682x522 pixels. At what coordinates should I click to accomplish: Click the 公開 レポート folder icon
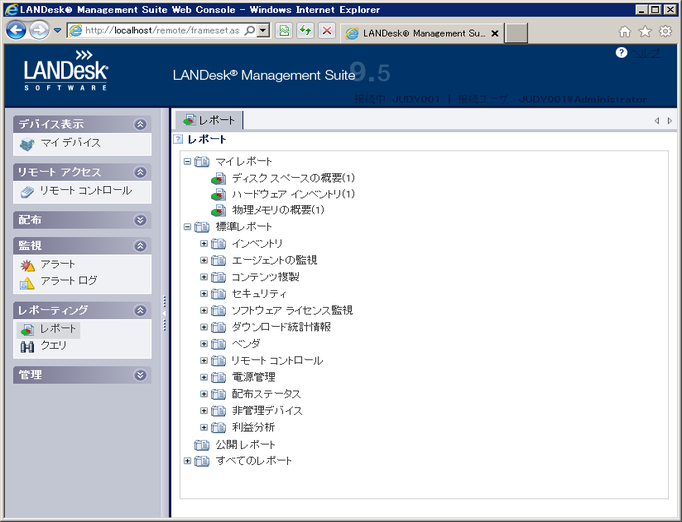(x=202, y=445)
